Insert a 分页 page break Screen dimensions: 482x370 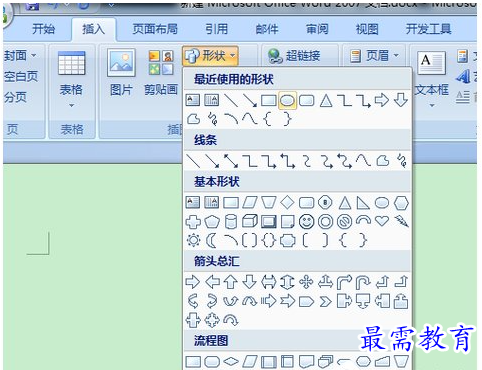(15, 97)
